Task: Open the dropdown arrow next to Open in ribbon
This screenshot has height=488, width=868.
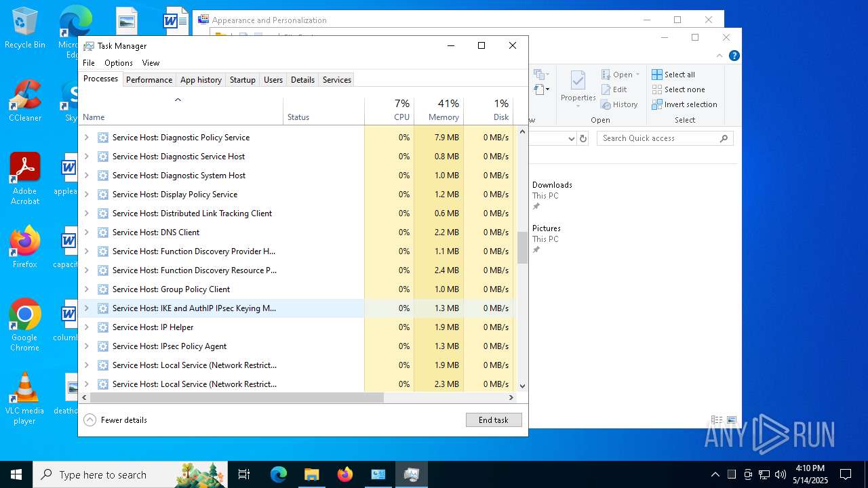Action: pyautogui.click(x=637, y=75)
